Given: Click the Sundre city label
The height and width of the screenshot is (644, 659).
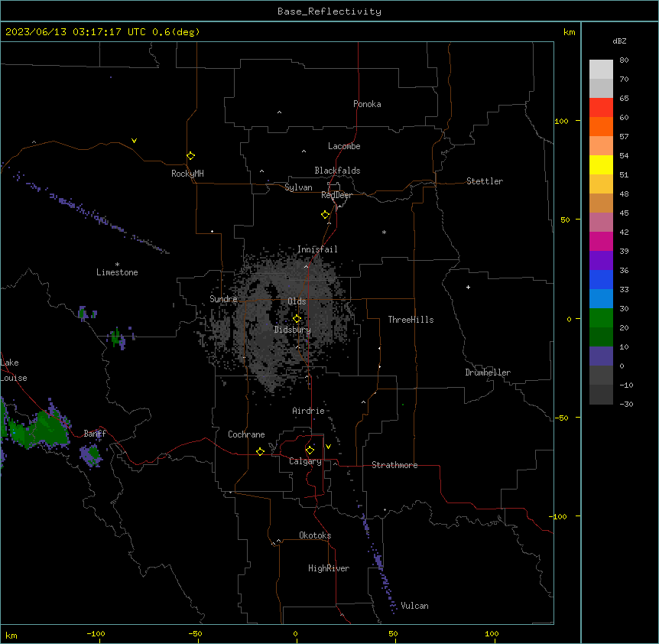Looking at the screenshot, I should pos(223,299).
